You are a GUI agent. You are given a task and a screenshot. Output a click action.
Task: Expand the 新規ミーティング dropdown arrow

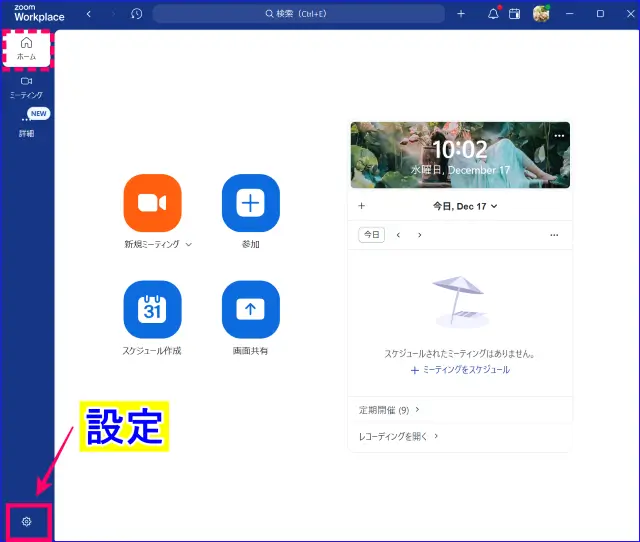(189, 244)
